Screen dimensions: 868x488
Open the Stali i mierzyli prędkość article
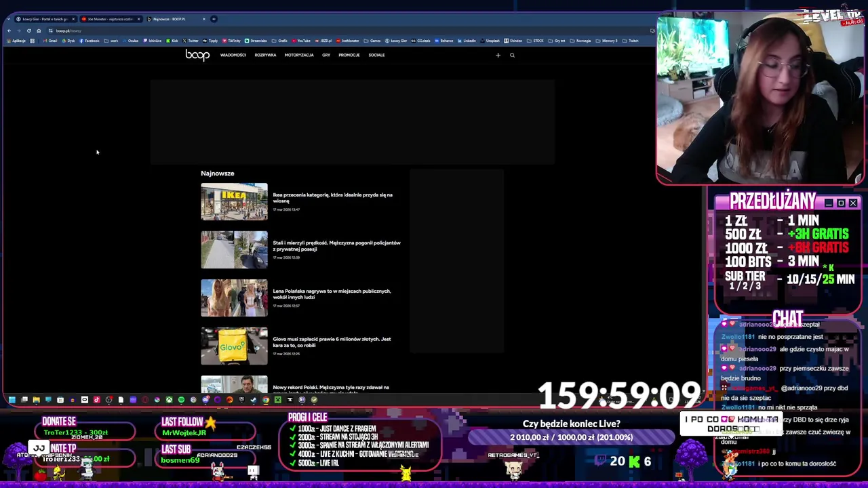click(x=336, y=245)
